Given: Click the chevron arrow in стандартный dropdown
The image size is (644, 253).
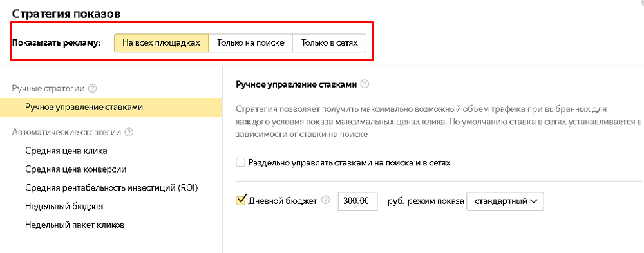Looking at the screenshot, I should tap(534, 201).
